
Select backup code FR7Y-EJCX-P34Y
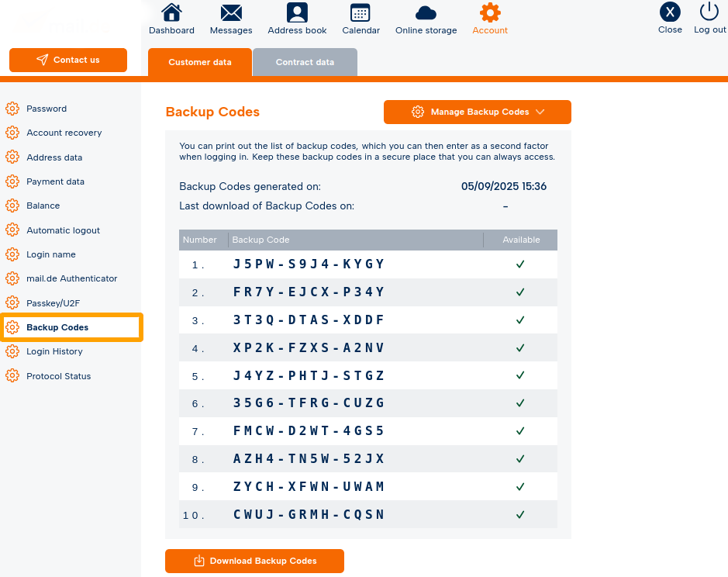click(309, 292)
